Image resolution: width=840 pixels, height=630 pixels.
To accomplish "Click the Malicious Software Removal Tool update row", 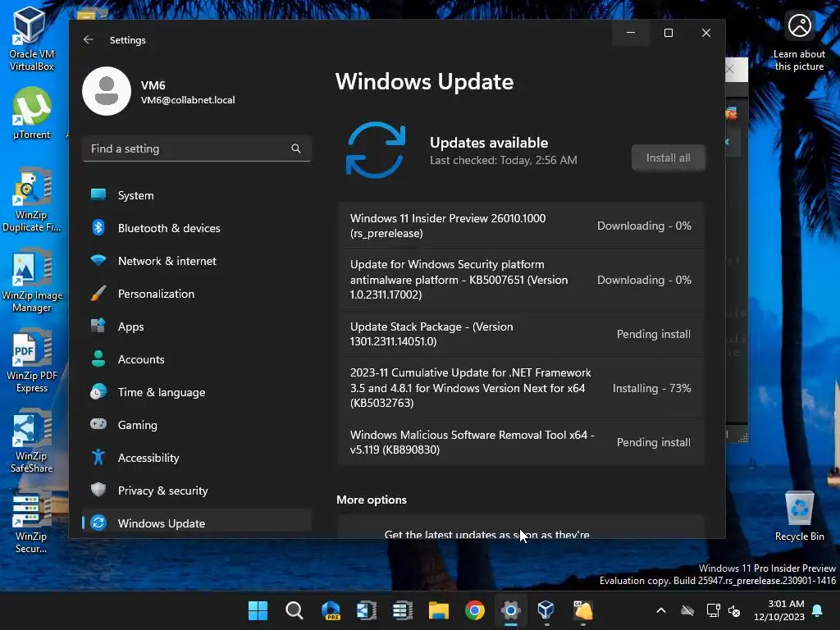I will click(521, 442).
